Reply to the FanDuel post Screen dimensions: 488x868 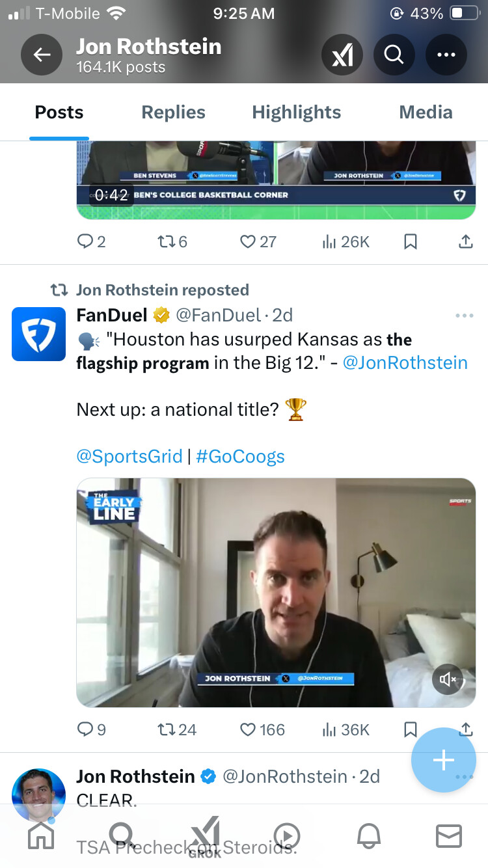coord(85,730)
